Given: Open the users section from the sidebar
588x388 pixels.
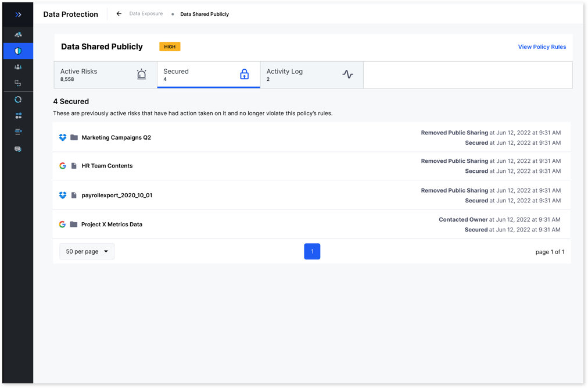Looking at the screenshot, I should pyautogui.click(x=17, y=67).
